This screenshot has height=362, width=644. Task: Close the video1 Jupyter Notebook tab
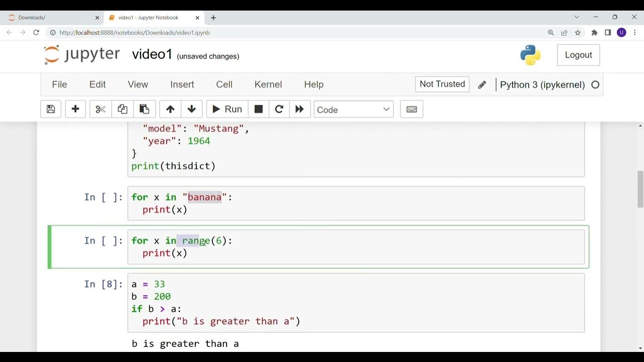click(x=197, y=18)
